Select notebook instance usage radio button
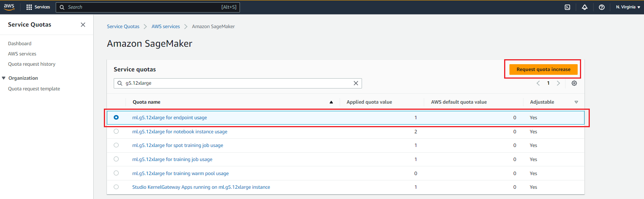The width and height of the screenshot is (644, 199). [x=116, y=131]
